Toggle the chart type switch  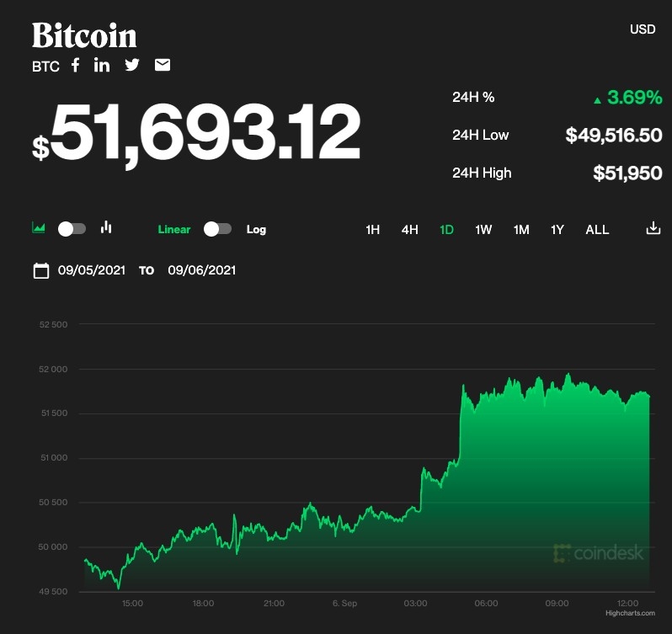(72, 229)
